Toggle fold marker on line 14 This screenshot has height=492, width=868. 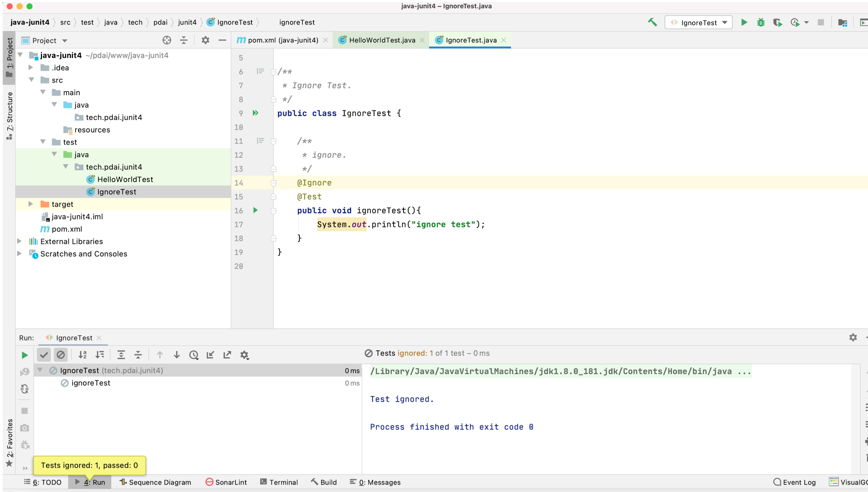click(273, 183)
